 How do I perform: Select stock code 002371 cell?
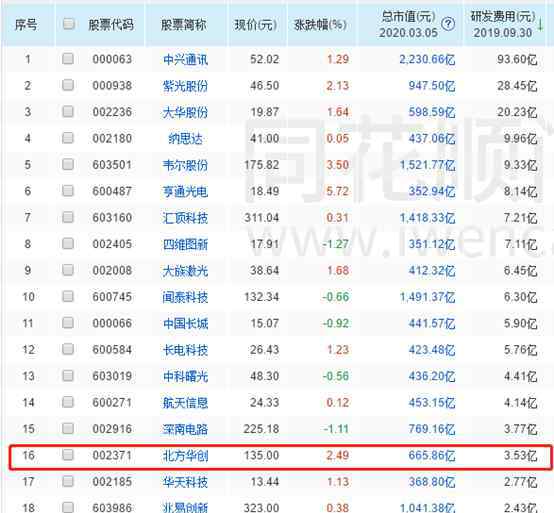(112, 455)
